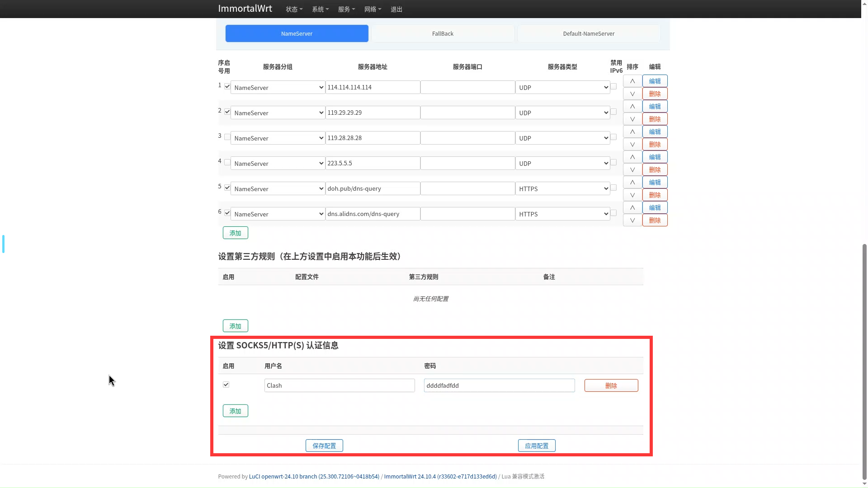Click the 保存配置 button

[x=324, y=445]
